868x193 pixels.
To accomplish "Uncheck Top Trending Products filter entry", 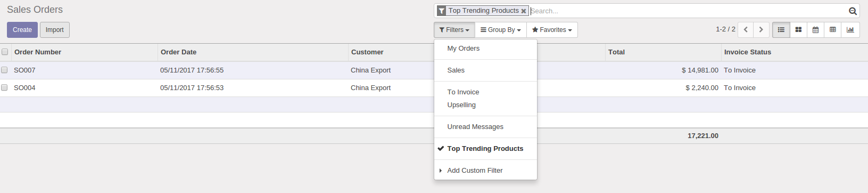I will 485,149.
